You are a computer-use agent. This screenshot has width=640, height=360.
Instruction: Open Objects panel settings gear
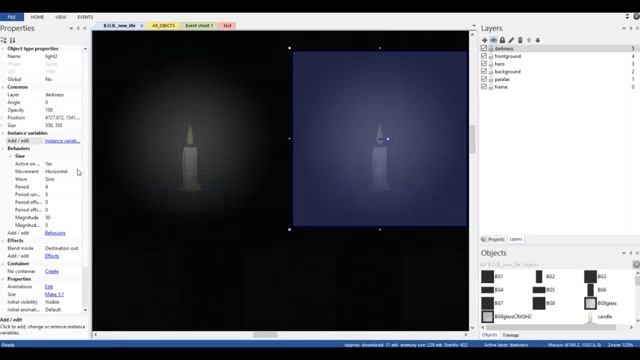(x=636, y=264)
